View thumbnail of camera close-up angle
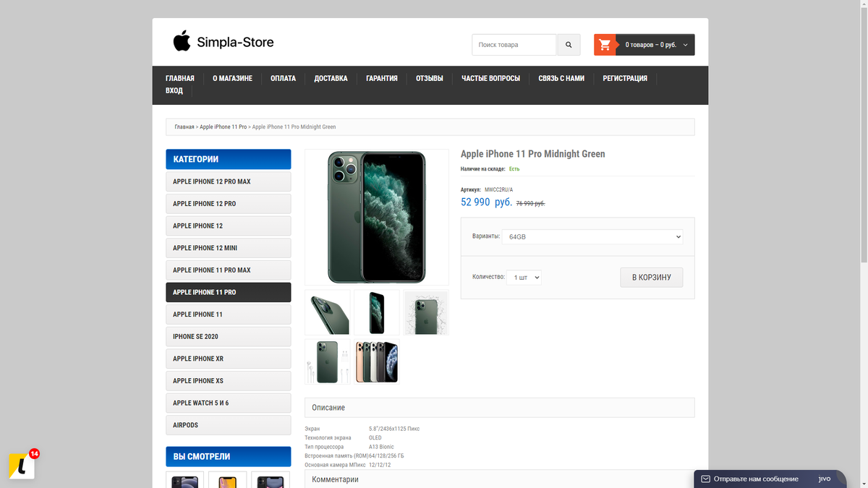The image size is (868, 488). tap(328, 312)
